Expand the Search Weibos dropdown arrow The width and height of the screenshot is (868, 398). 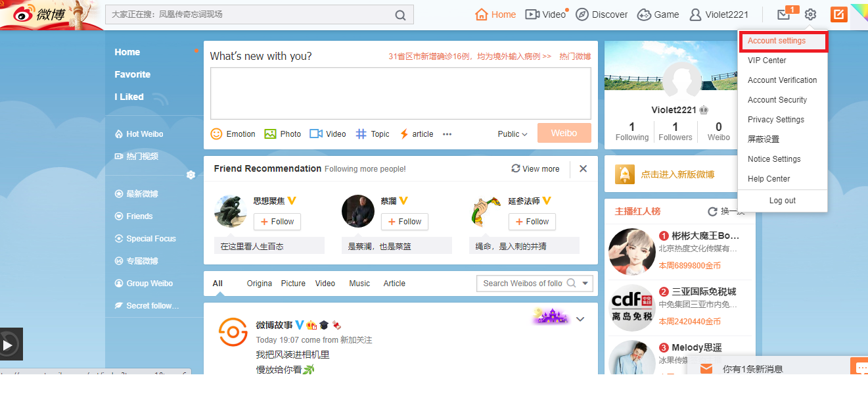586,284
